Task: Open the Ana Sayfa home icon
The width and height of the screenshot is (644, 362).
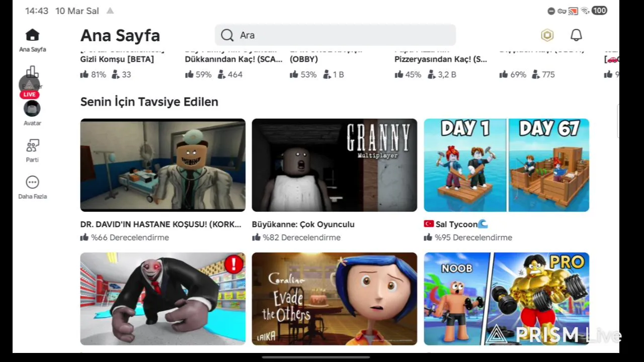Action: click(x=32, y=35)
